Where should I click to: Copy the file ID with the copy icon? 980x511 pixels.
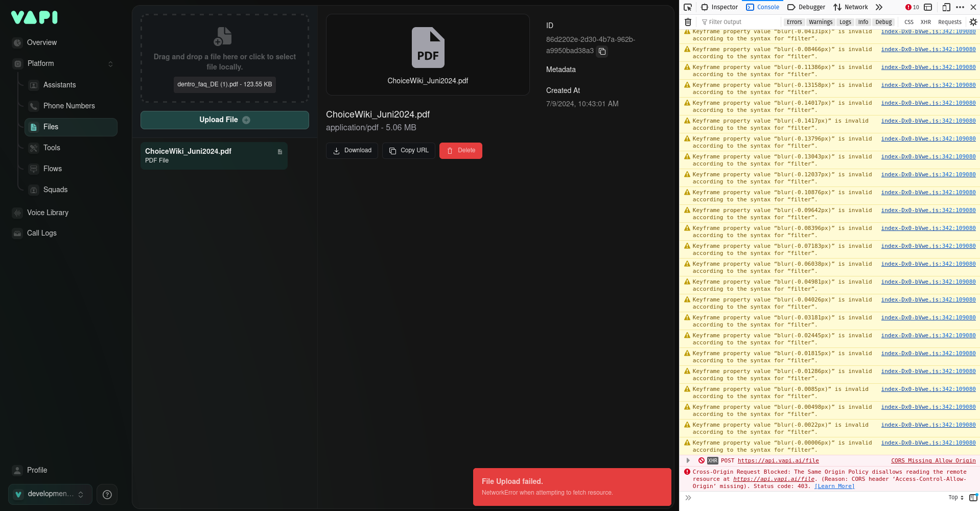602,51
